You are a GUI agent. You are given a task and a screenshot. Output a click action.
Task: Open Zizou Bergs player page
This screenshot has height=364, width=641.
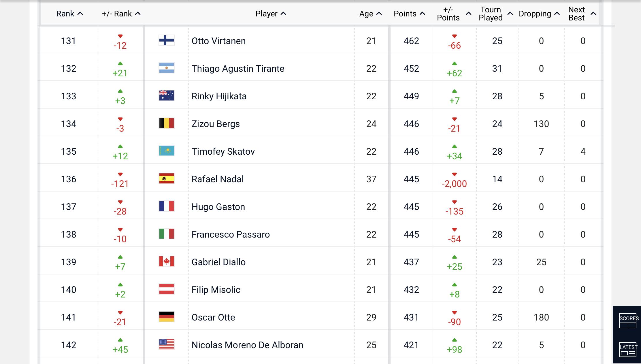tap(216, 124)
